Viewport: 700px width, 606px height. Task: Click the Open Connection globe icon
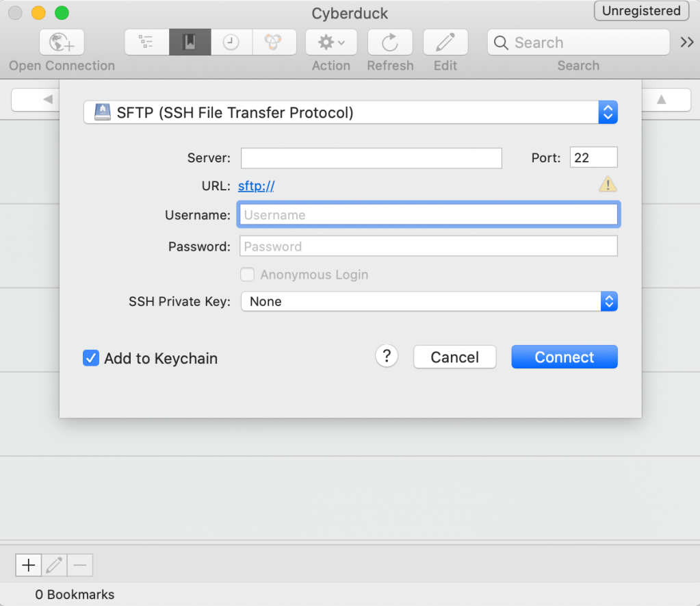tap(62, 42)
